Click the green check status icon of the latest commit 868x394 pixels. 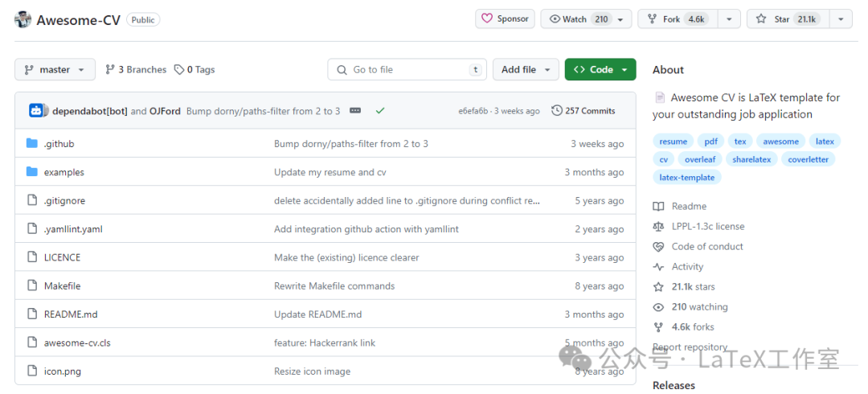point(379,111)
